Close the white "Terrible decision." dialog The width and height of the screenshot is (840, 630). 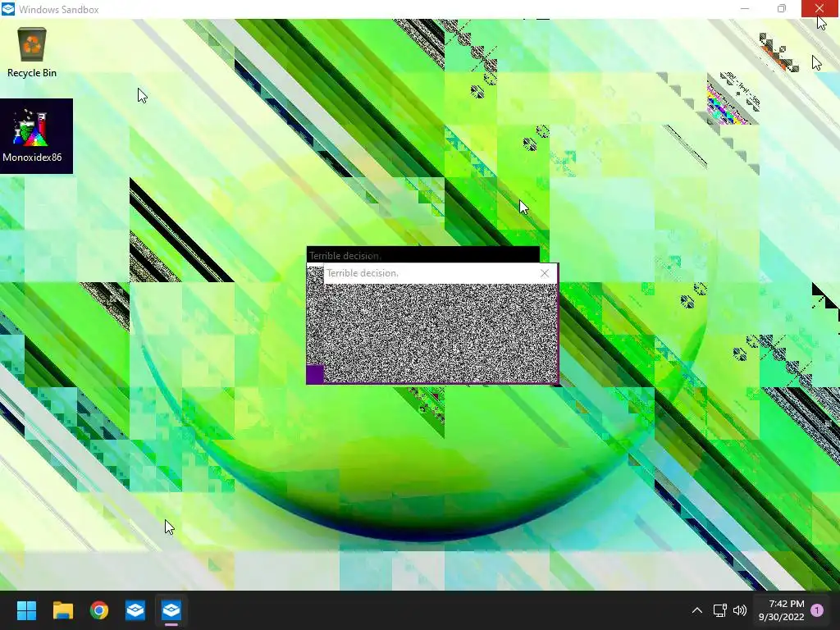545,273
